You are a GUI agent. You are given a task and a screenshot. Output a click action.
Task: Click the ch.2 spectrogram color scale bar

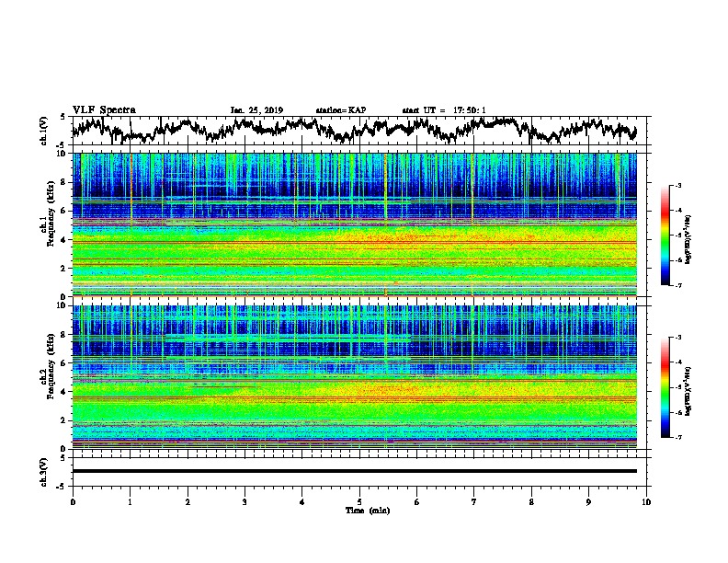[x=665, y=387]
